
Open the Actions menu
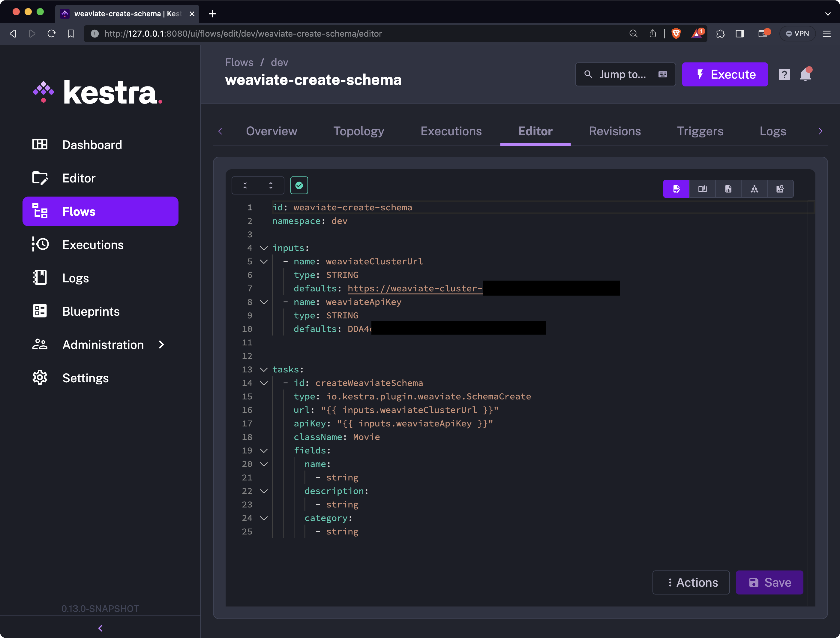coord(691,582)
